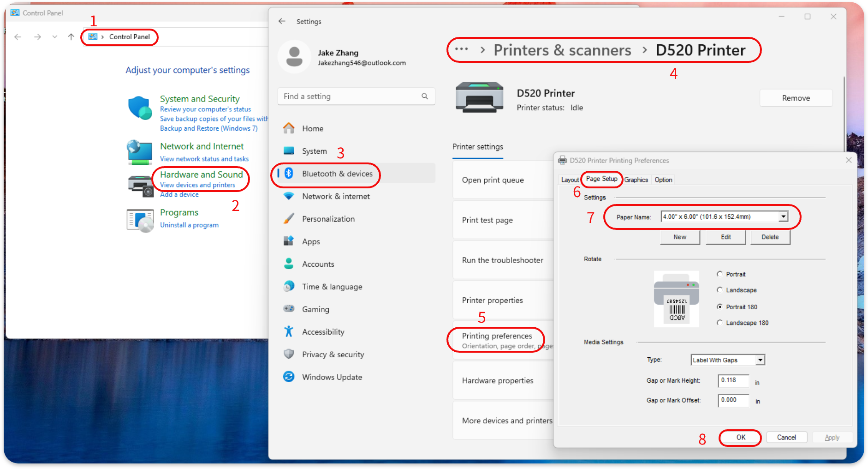The image size is (868, 469).
Task: Click the search magnifier icon in Settings
Action: (425, 96)
